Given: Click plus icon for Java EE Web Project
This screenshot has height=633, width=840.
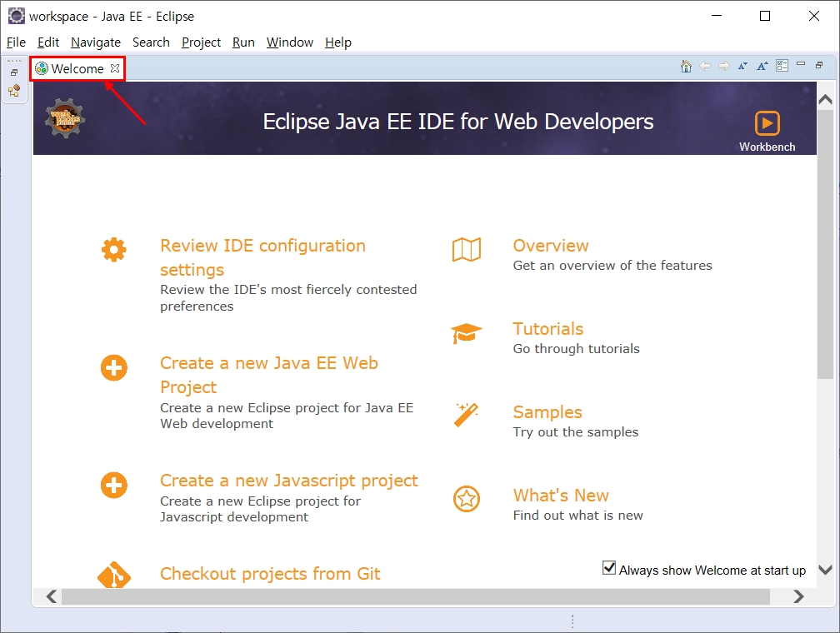Looking at the screenshot, I should coord(113,368).
